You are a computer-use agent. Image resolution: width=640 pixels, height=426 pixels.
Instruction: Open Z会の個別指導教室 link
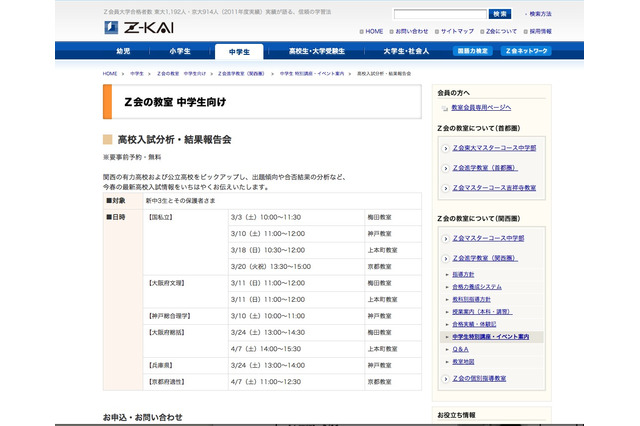pyautogui.click(x=479, y=379)
